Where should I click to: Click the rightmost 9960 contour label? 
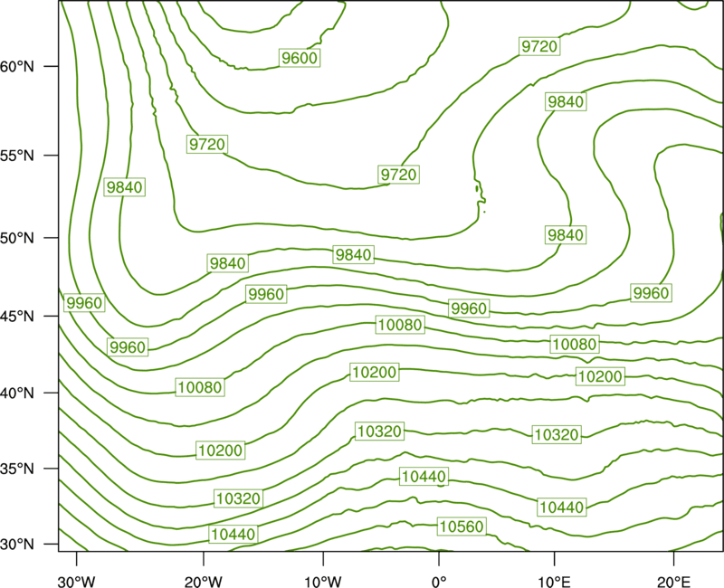651,292
